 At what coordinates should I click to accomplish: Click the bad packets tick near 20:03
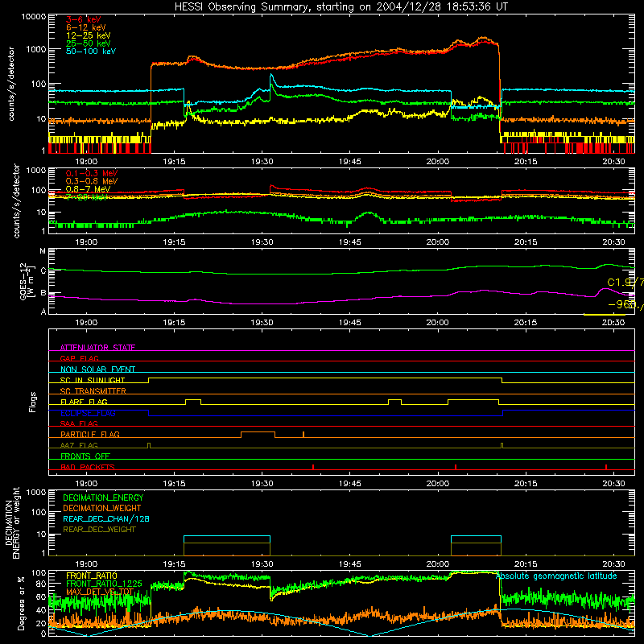click(456, 467)
